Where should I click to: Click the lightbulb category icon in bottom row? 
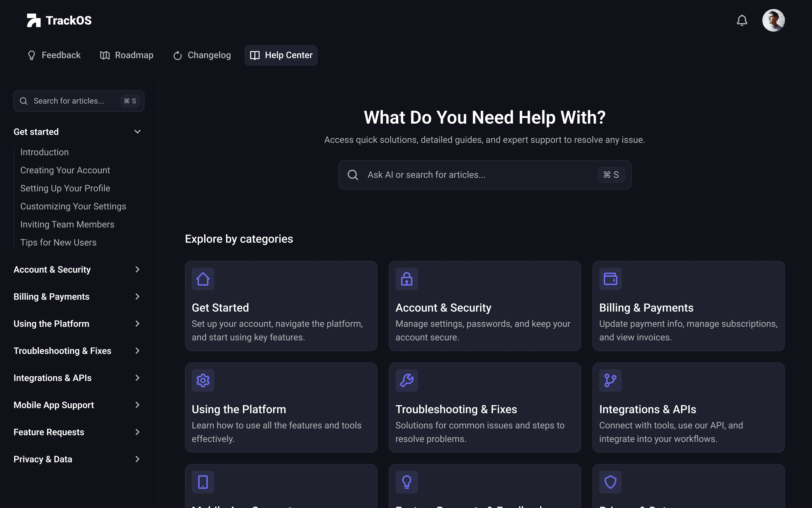(407, 482)
